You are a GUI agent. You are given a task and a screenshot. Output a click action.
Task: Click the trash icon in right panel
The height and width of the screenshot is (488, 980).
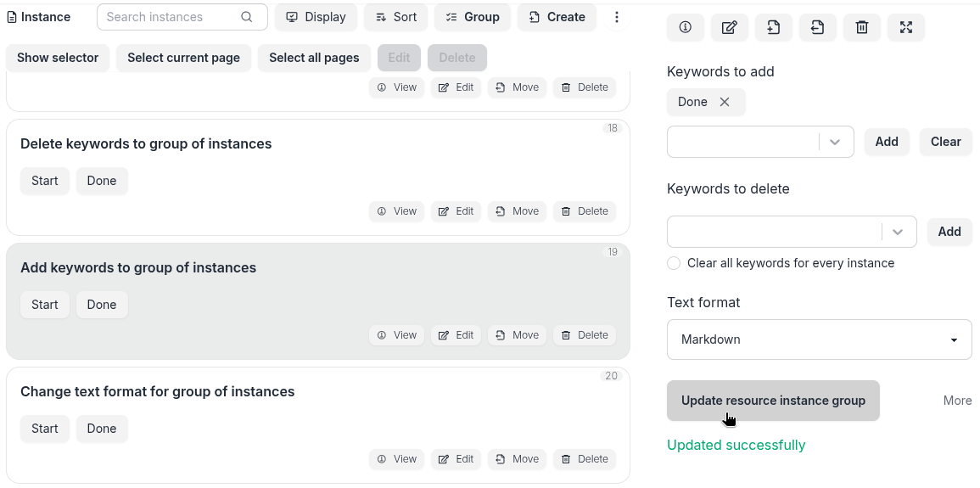(x=861, y=28)
